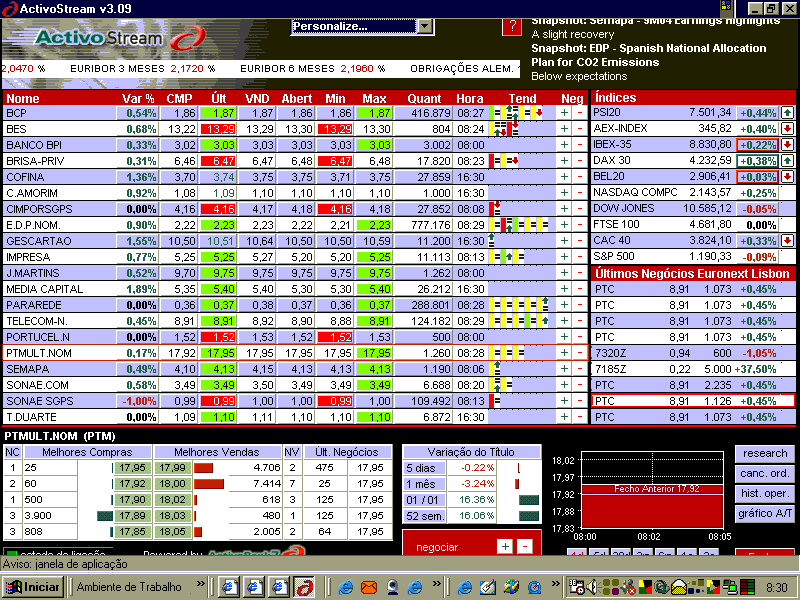
Task: Click the red down arrow beside CAC 40
Action: [787, 240]
